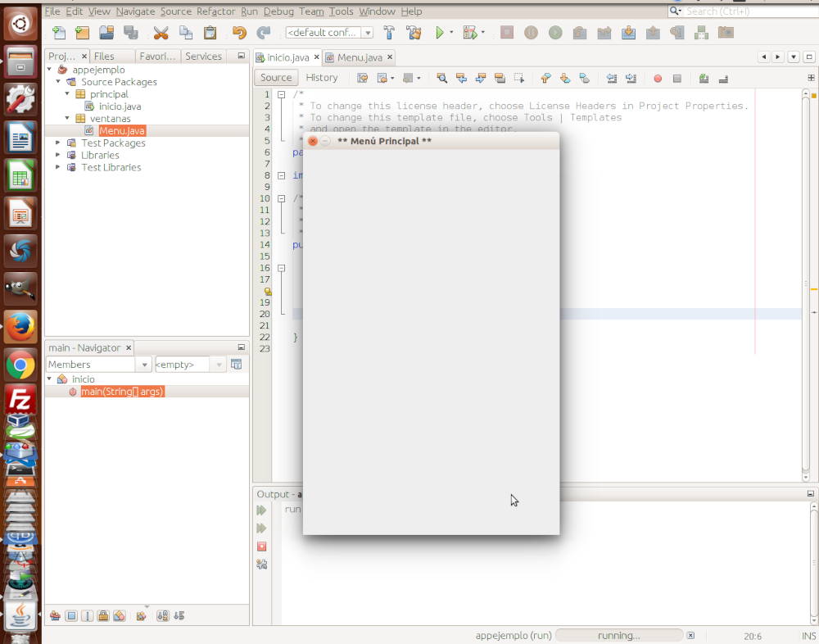Click the History button above the editor
Viewport: 819px width, 644px height.
pyautogui.click(x=322, y=77)
